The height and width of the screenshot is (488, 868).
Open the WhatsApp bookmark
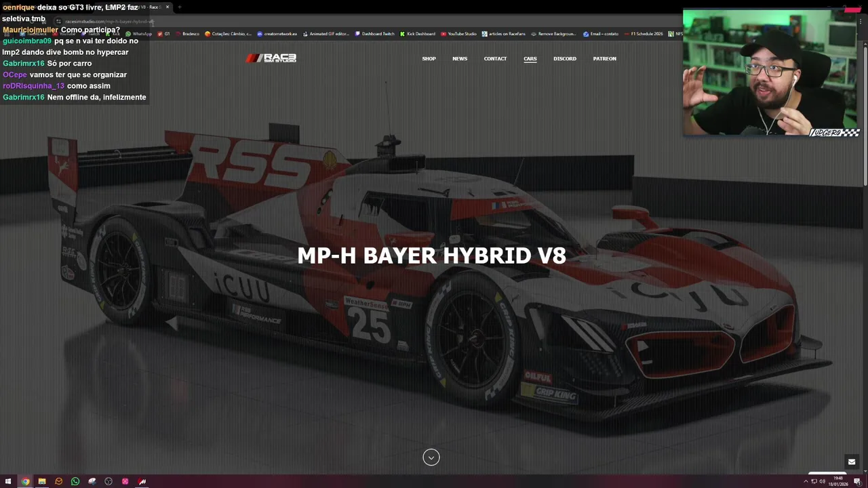click(x=139, y=34)
